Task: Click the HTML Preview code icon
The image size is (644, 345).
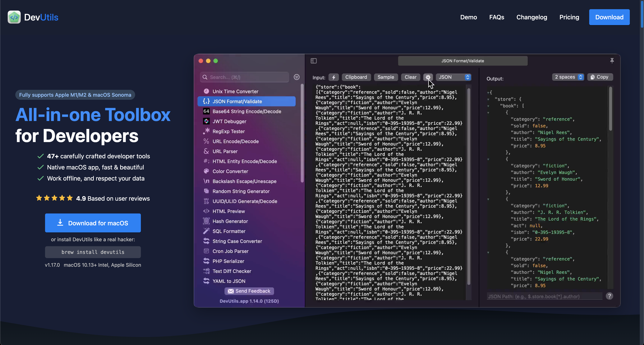Action: pos(206,211)
